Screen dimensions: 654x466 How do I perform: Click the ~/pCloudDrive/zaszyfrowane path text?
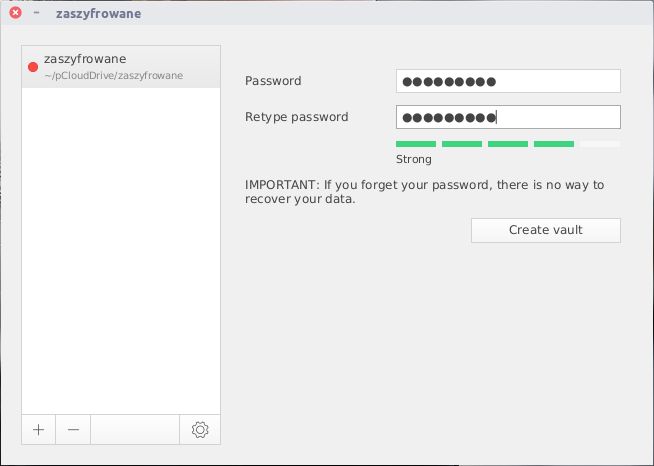[113, 76]
